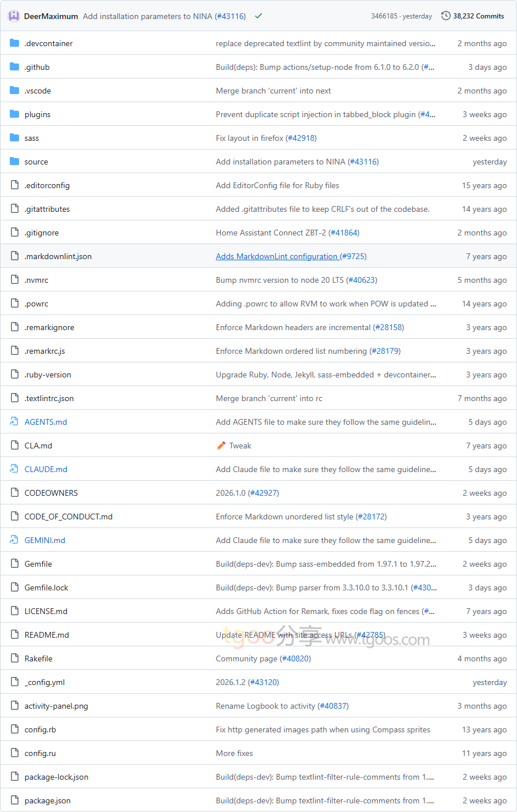
Task: Open the 3466185 commit hash link
Action: click(384, 16)
